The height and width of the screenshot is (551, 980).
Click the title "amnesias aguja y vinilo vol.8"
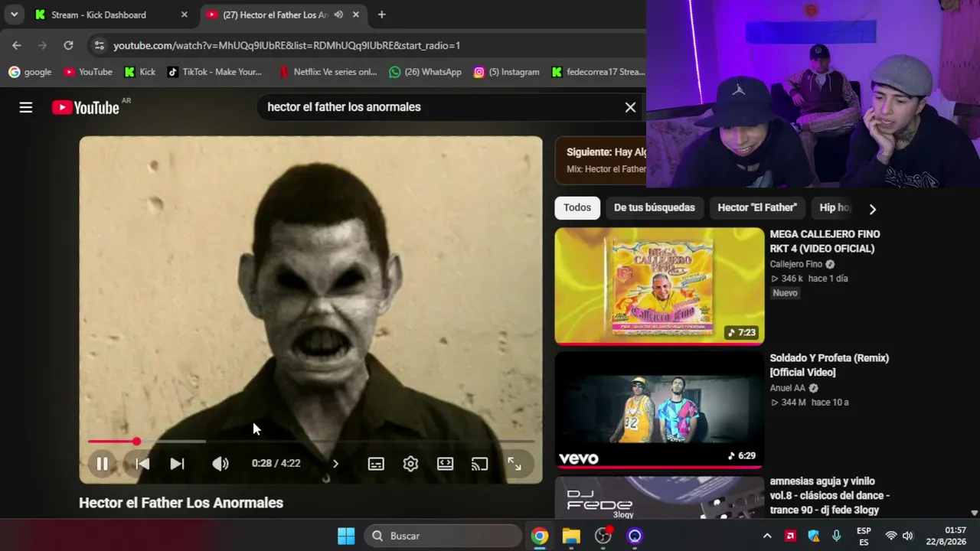pos(829,496)
